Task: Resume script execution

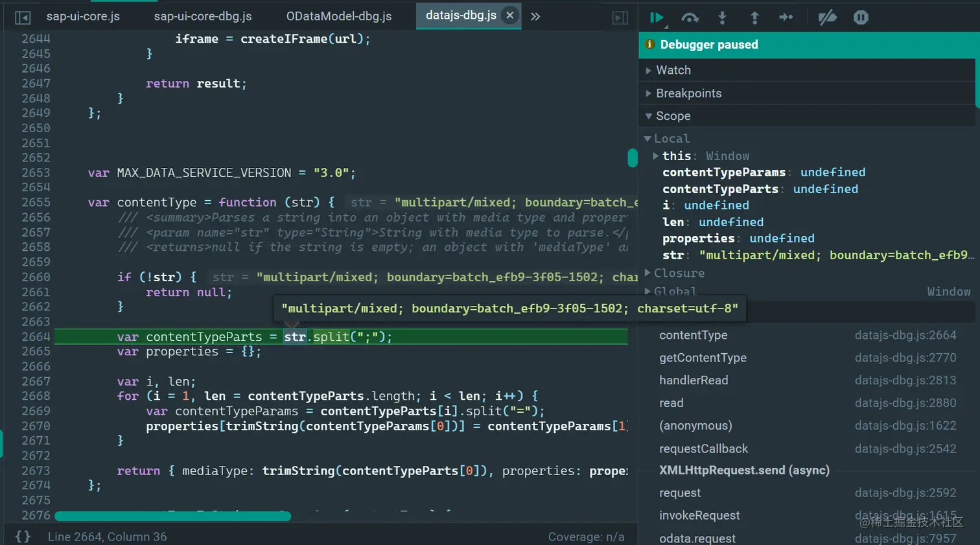Action: pyautogui.click(x=657, y=17)
